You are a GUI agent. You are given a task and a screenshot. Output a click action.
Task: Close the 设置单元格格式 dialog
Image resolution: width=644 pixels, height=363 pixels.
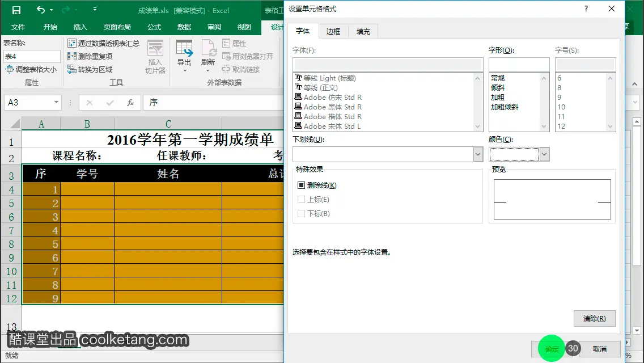click(x=612, y=9)
